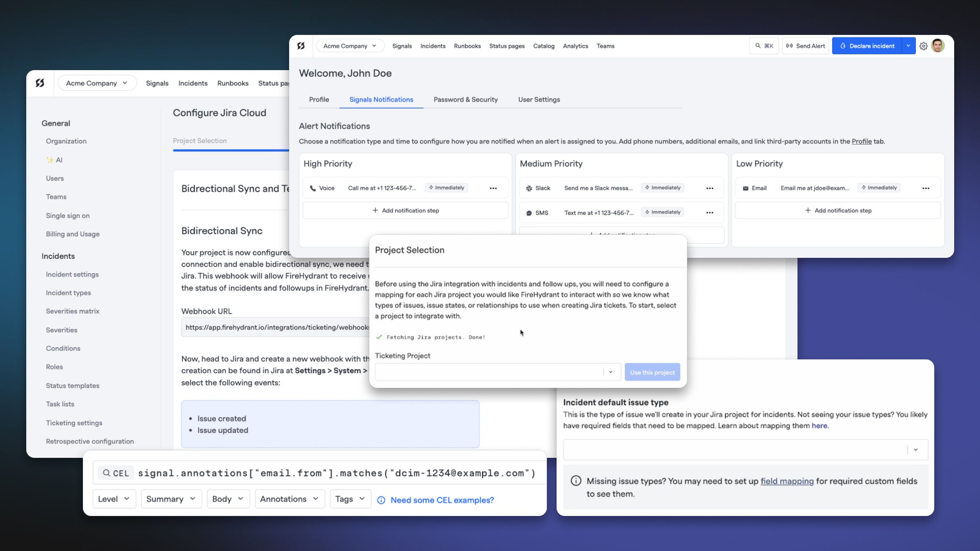Click FireHydrant logo in Jira settings window
This screenshot has width=980, height=551.
(x=40, y=83)
